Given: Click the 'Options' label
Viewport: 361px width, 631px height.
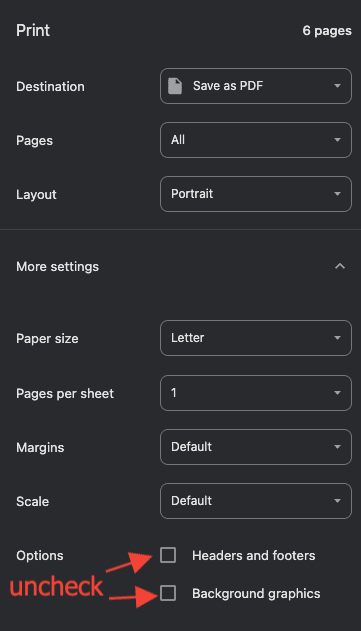Looking at the screenshot, I should (39, 556).
